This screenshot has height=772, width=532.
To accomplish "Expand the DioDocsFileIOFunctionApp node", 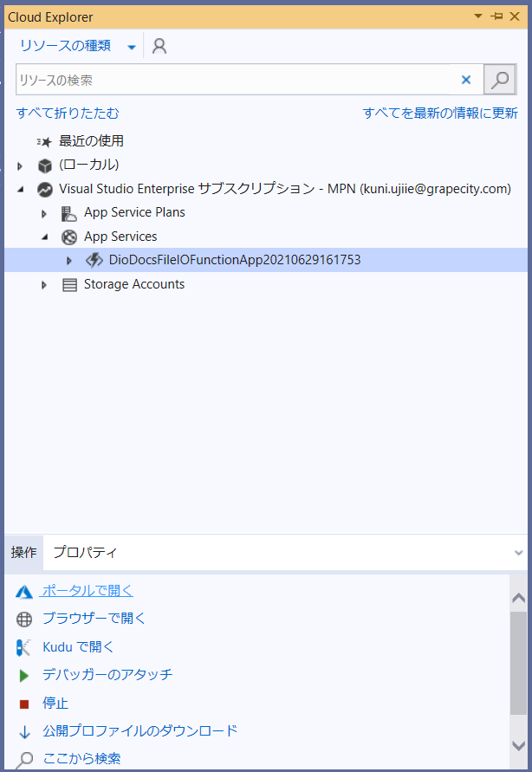I will tap(69, 261).
